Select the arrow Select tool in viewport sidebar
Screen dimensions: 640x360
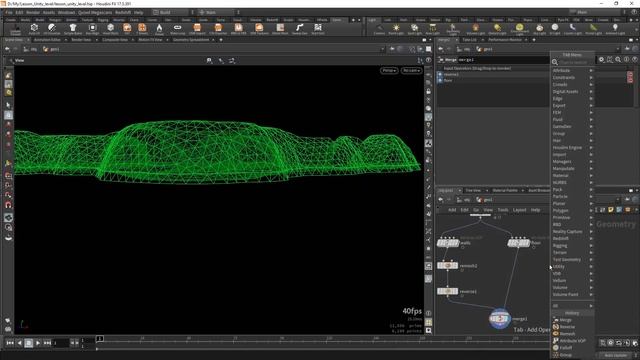click(x=8, y=105)
